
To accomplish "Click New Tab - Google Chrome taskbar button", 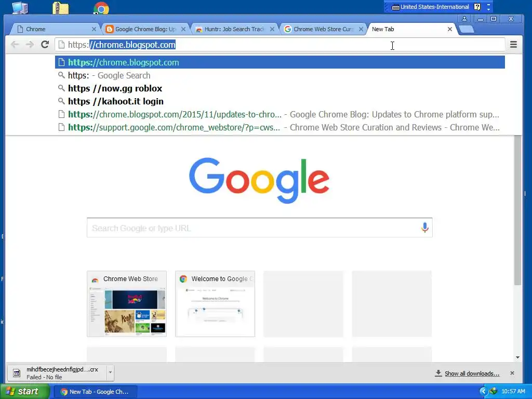I will pos(95,392).
